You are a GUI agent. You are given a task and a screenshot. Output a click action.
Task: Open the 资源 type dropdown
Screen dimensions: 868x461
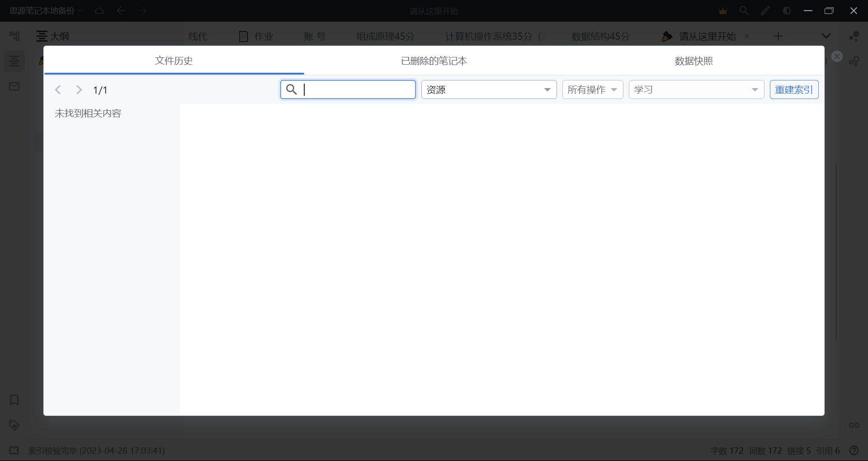[489, 89]
